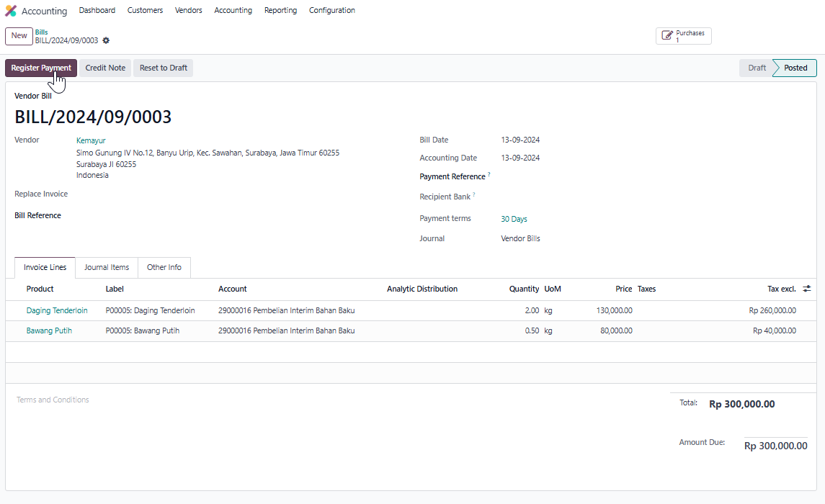825x504 pixels.
Task: Switch to the Other Info tab
Action: pos(164,268)
